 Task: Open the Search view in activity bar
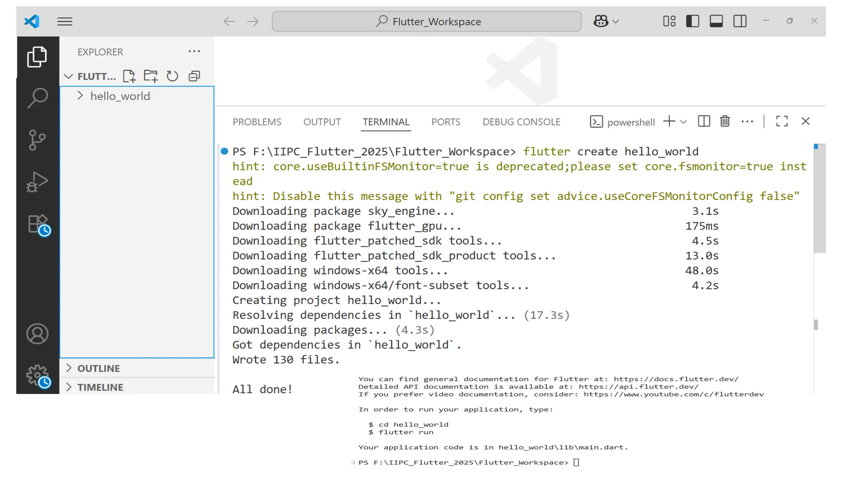point(37,98)
